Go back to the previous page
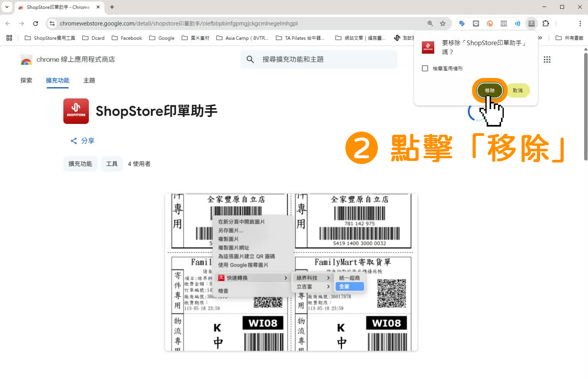 tap(8, 24)
